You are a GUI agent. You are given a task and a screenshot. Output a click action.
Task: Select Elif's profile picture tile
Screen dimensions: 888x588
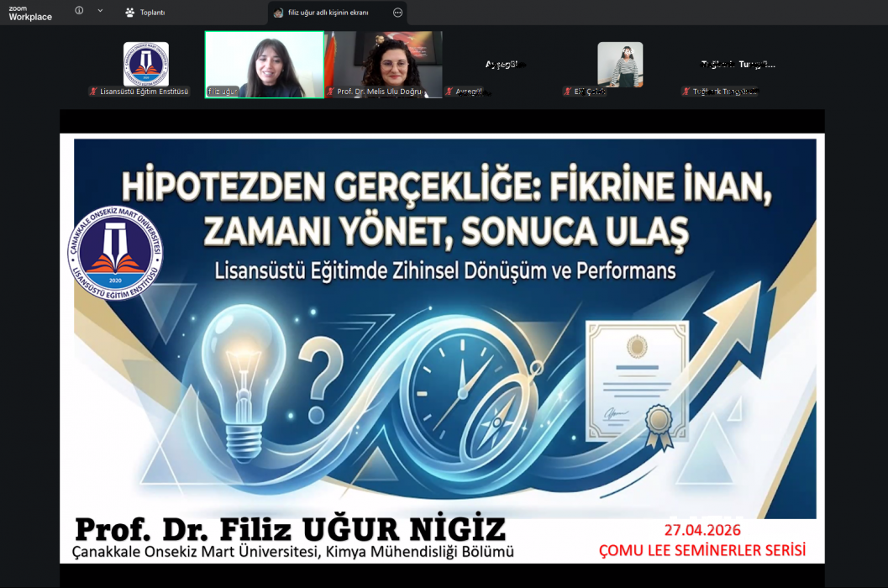click(x=620, y=64)
